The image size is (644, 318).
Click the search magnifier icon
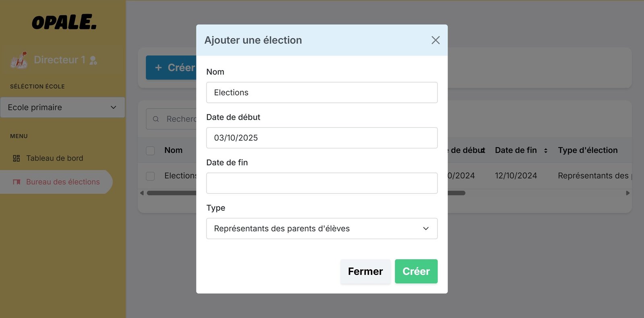coord(156,119)
